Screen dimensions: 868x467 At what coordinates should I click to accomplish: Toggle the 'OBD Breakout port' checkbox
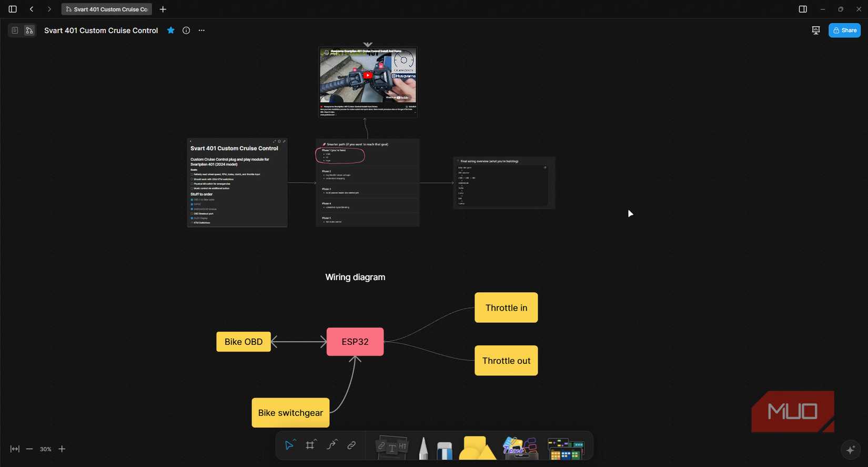point(192,214)
